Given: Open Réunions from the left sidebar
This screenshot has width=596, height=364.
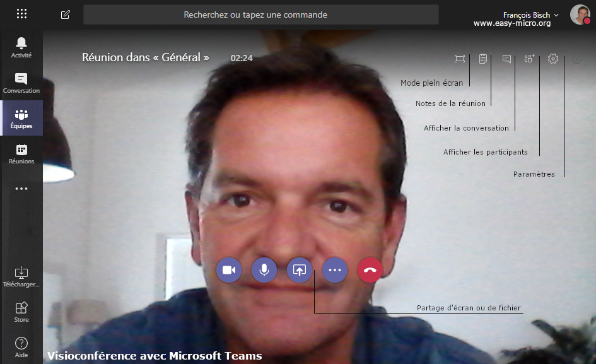Looking at the screenshot, I should pos(21,153).
